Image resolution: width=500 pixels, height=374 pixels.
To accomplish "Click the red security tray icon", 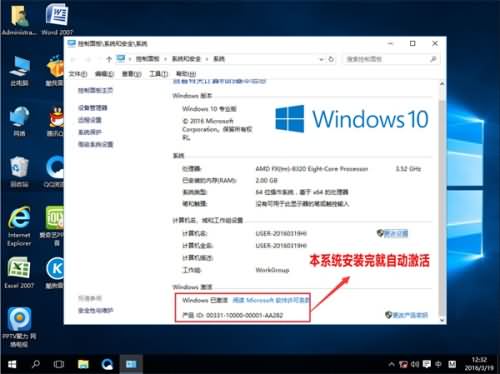I will tap(403, 364).
